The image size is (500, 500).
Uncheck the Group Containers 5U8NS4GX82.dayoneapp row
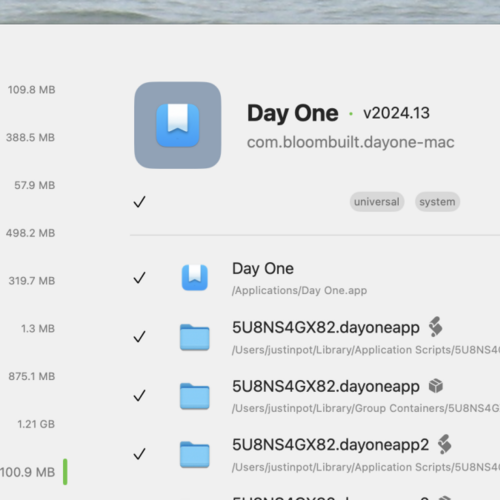click(x=139, y=395)
